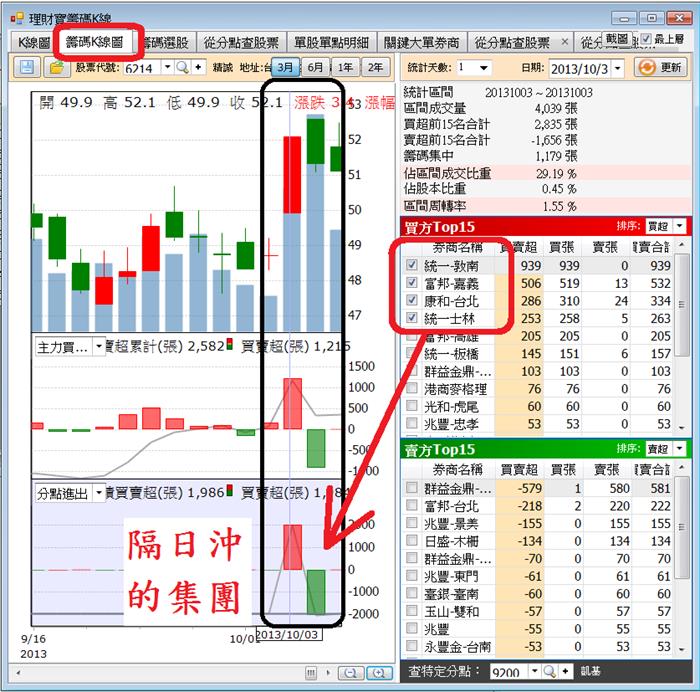The height and width of the screenshot is (692, 700).
Task: Switch to the 關鍵大單券商 tab
Action: pyautogui.click(x=422, y=42)
